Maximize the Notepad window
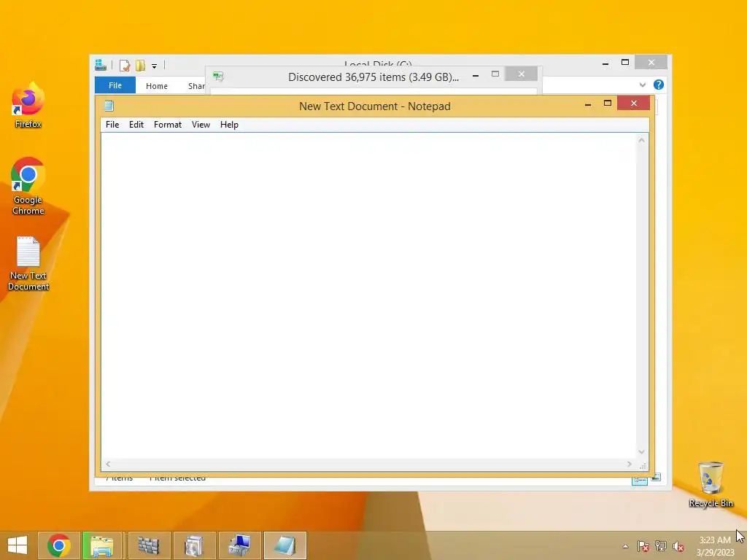747x560 pixels. [608, 104]
